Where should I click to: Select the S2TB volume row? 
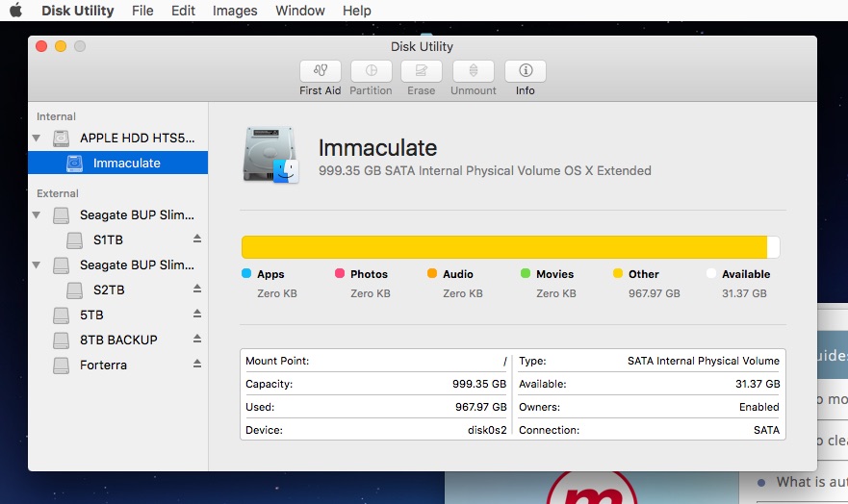pos(117,290)
